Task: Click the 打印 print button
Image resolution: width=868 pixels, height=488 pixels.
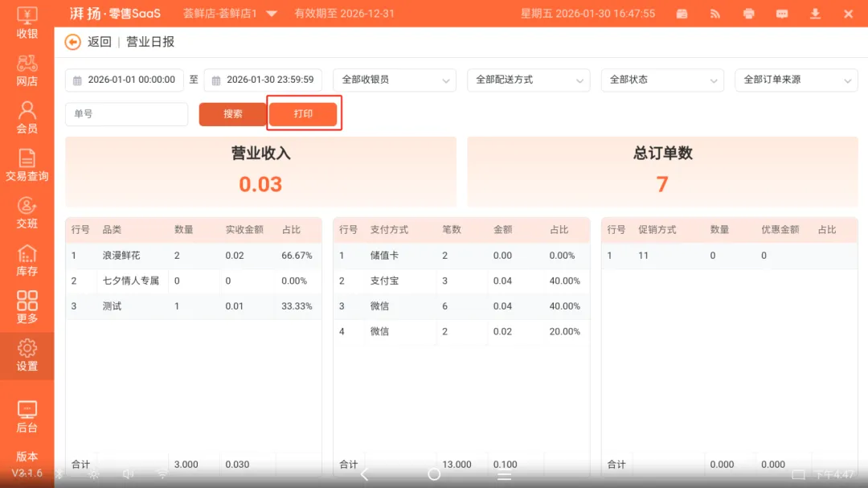Action: click(x=303, y=113)
